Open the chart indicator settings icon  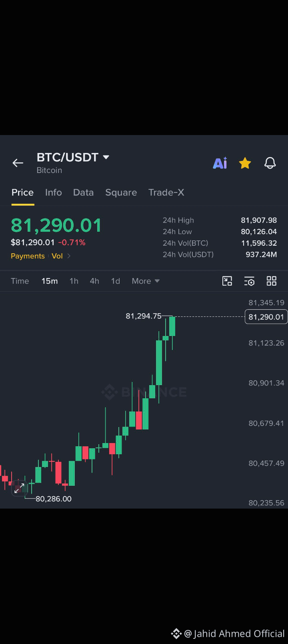249,281
